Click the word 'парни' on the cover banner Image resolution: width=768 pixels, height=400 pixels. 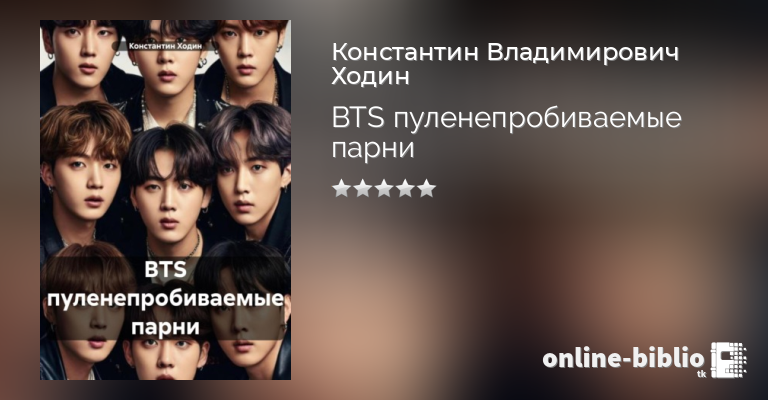coord(166,327)
